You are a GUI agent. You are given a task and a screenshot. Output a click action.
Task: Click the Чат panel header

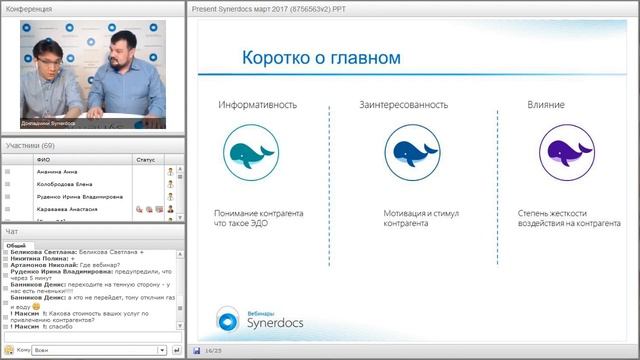pyautogui.click(x=93, y=231)
